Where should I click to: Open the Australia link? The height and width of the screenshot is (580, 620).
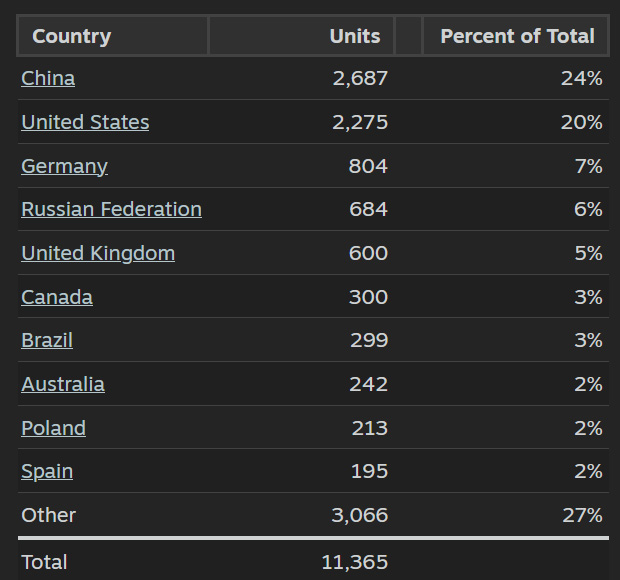click(x=63, y=384)
